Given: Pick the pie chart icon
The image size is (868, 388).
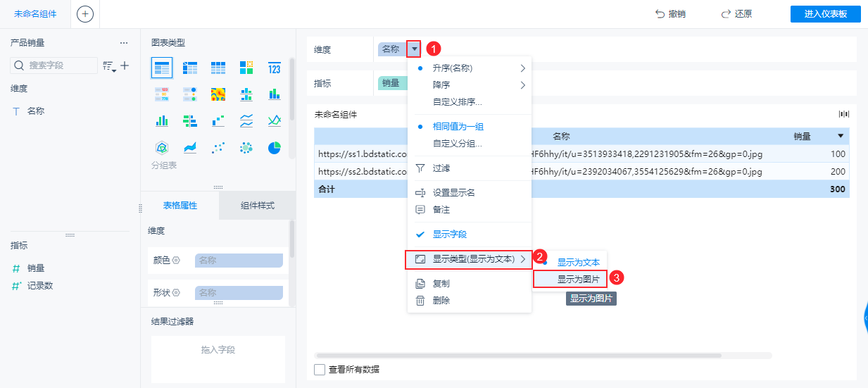Looking at the screenshot, I should point(275,147).
